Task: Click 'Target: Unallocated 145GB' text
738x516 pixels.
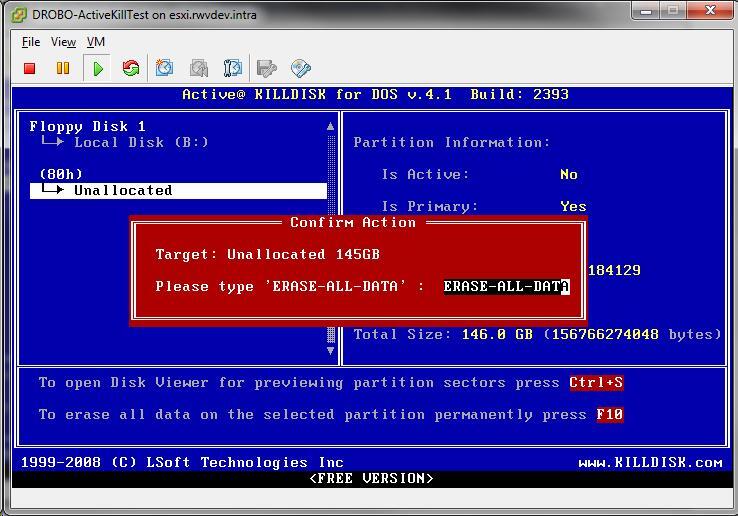Action: pos(267,254)
